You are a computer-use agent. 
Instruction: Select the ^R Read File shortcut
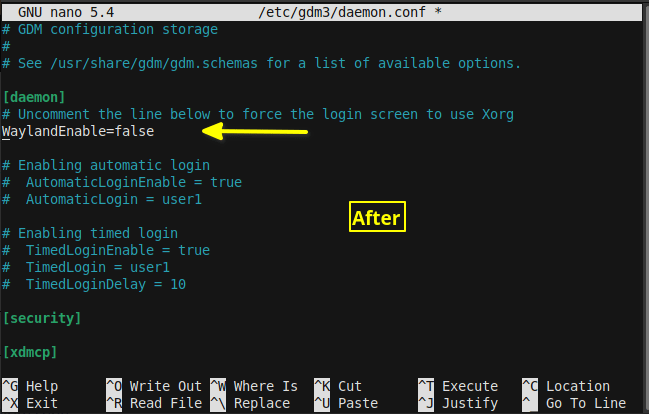154,403
